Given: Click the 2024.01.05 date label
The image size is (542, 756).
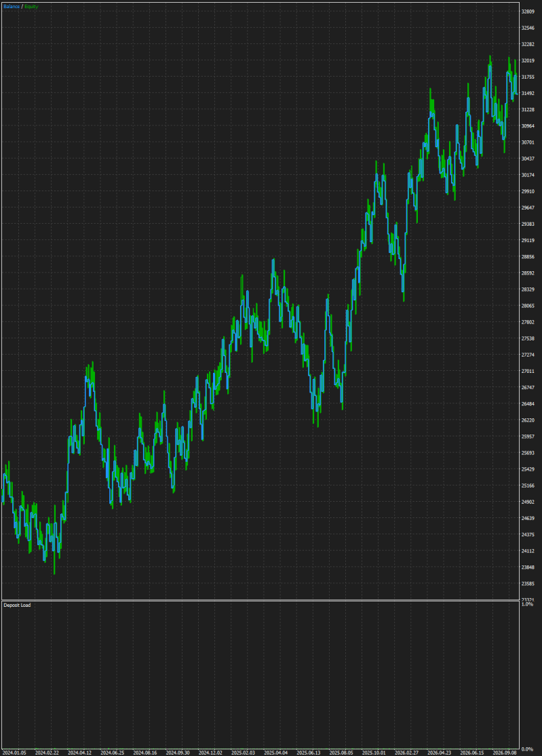Looking at the screenshot, I should tap(14, 753).
